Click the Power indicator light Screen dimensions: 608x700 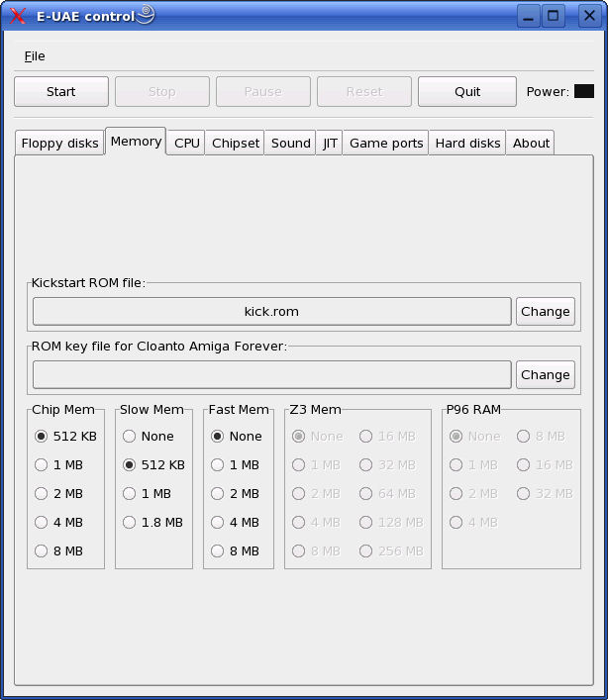583,91
